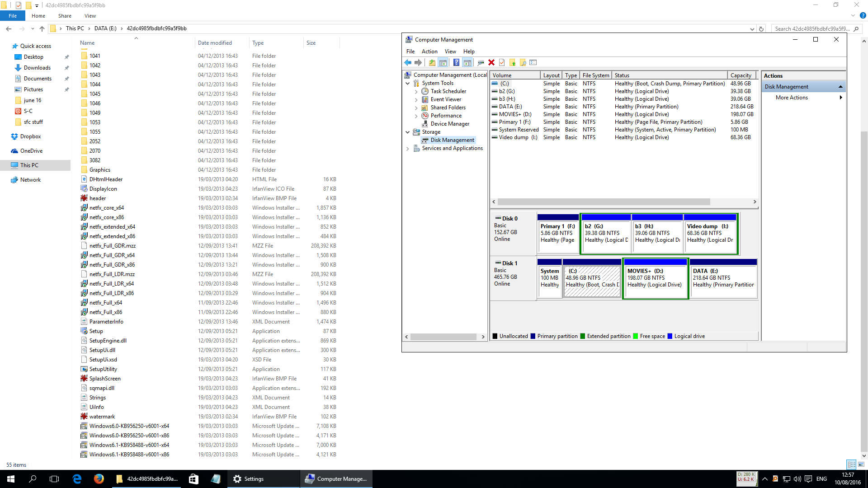Screen dimensions: 868x488
Task: Open the Windows Start menu
Action: coord(11,479)
